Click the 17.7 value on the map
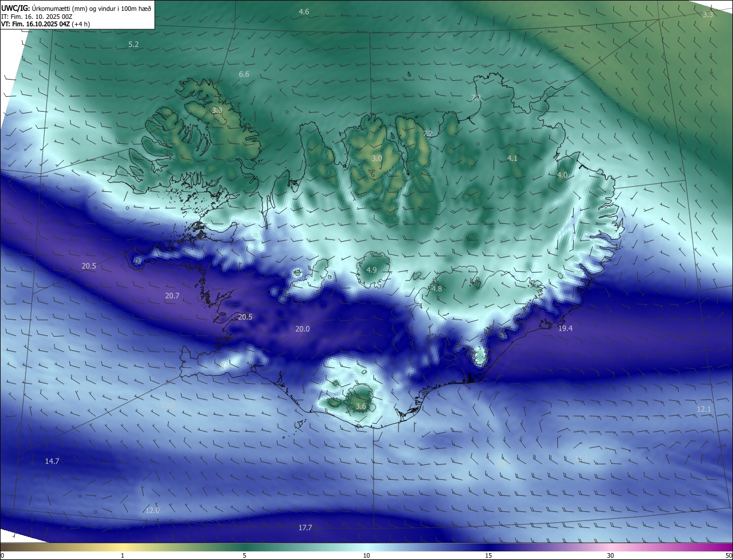Image resolution: width=733 pixels, height=560 pixels. [305, 528]
